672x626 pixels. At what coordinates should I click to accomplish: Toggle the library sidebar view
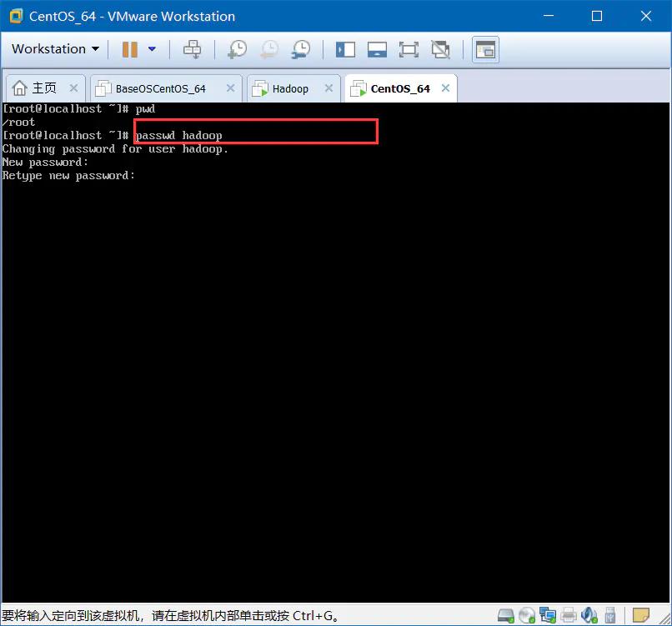pos(345,49)
